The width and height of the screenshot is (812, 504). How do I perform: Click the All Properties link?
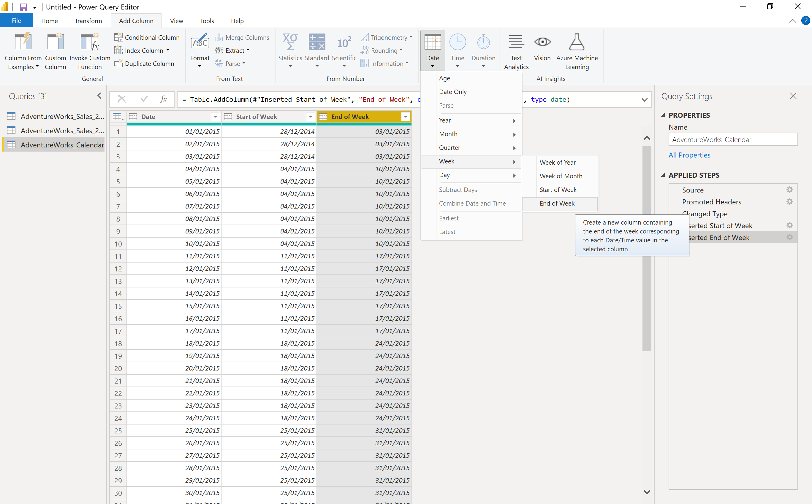689,155
